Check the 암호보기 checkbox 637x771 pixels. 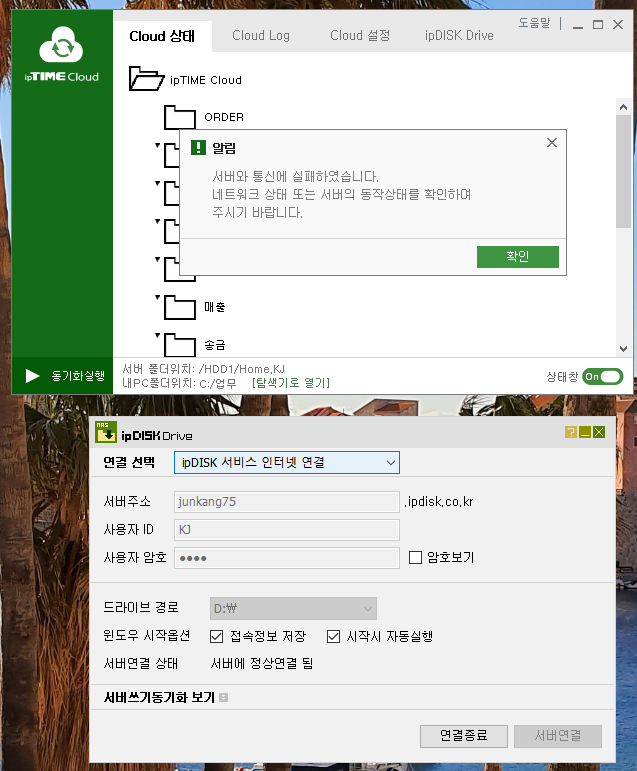(416, 558)
